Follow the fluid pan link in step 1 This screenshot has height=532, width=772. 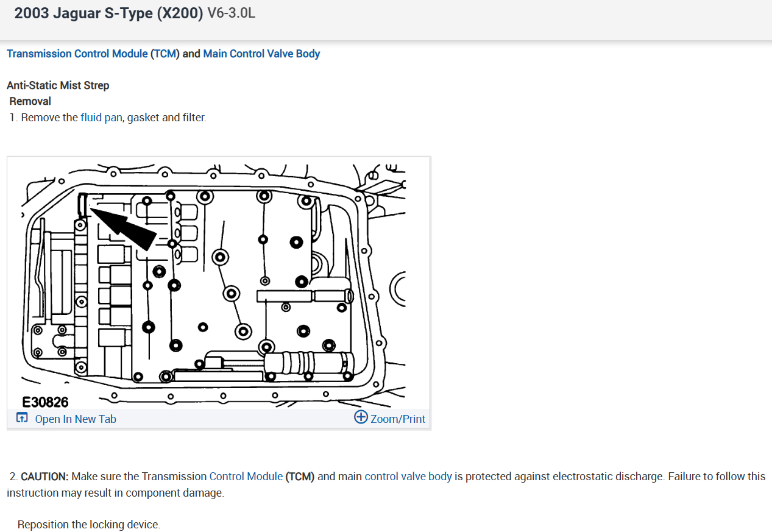point(101,117)
